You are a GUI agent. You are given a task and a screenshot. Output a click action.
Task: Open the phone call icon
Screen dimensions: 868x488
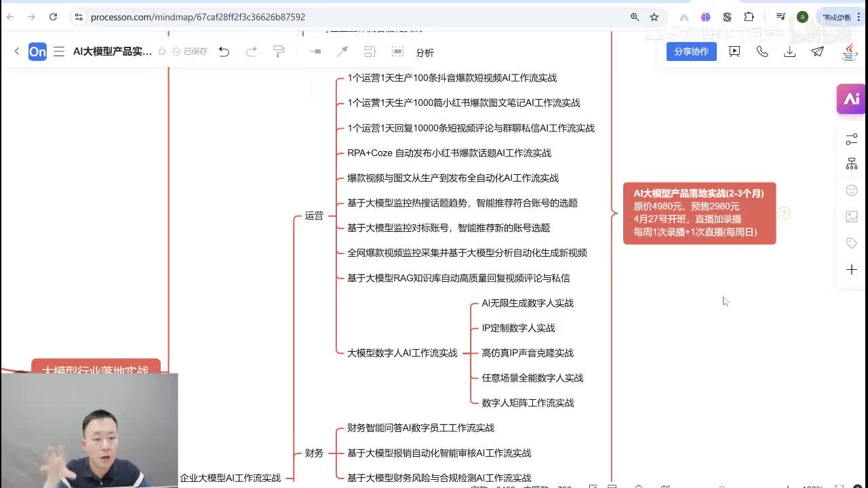pyautogui.click(x=762, y=52)
